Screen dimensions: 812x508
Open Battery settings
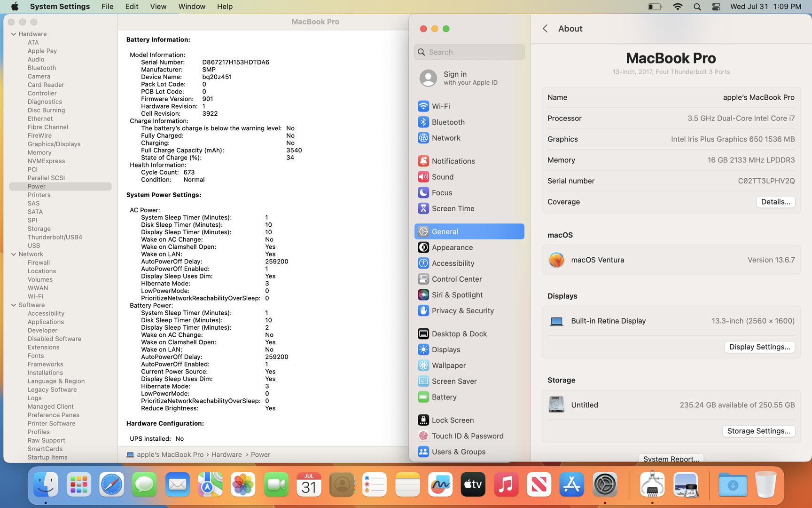pos(469,397)
